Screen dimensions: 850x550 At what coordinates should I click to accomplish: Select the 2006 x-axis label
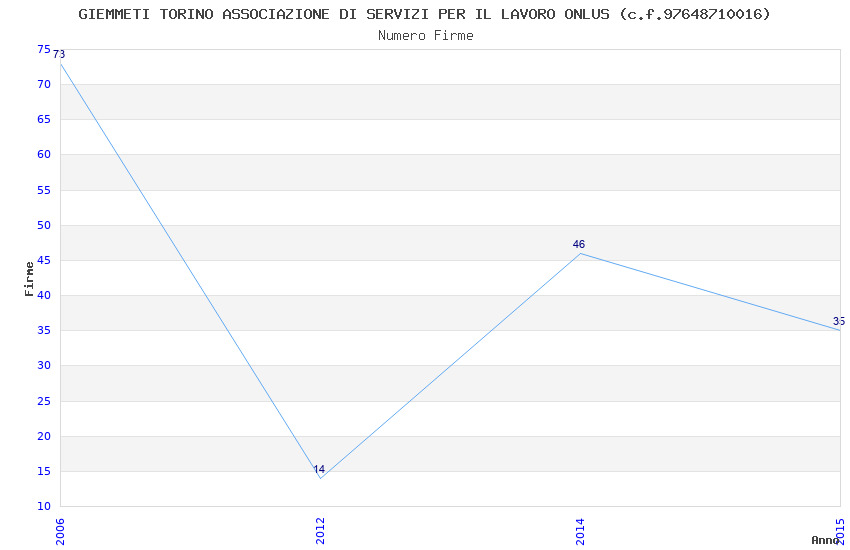(60, 532)
